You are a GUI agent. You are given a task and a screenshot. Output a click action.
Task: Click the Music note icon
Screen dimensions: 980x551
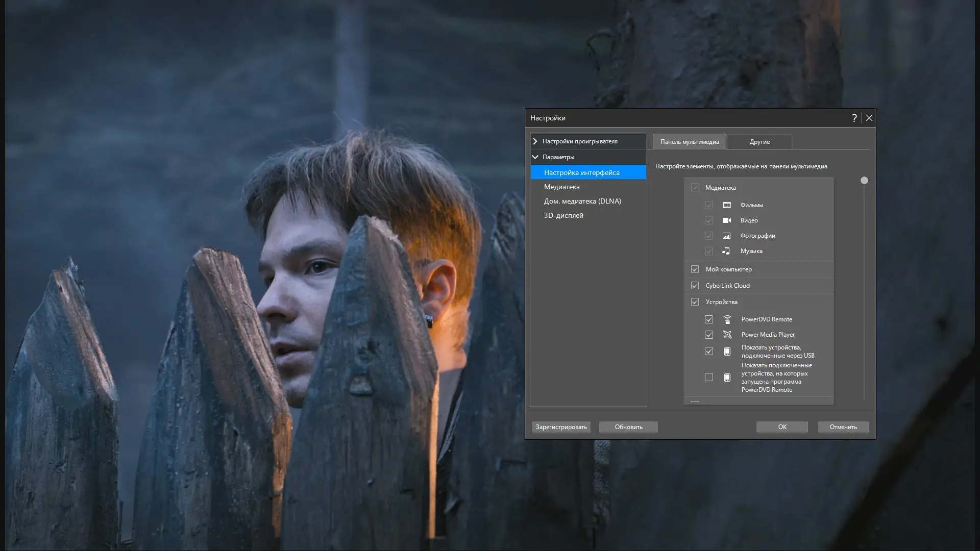(726, 251)
